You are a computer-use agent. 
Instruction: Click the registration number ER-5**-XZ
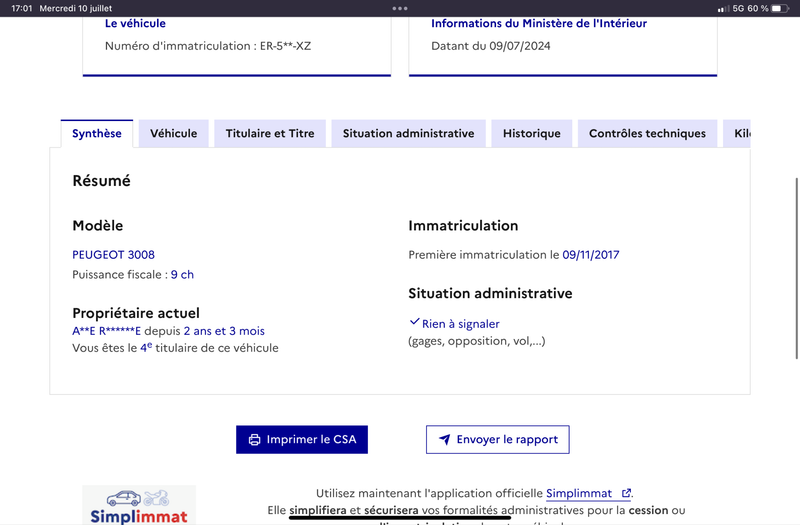(285, 46)
